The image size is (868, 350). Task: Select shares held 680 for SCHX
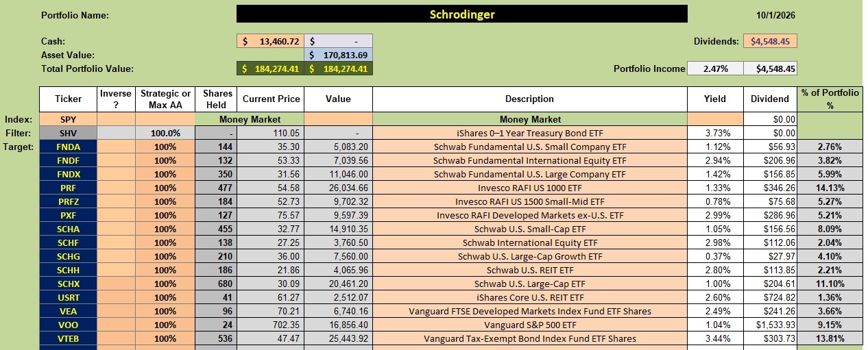point(216,284)
